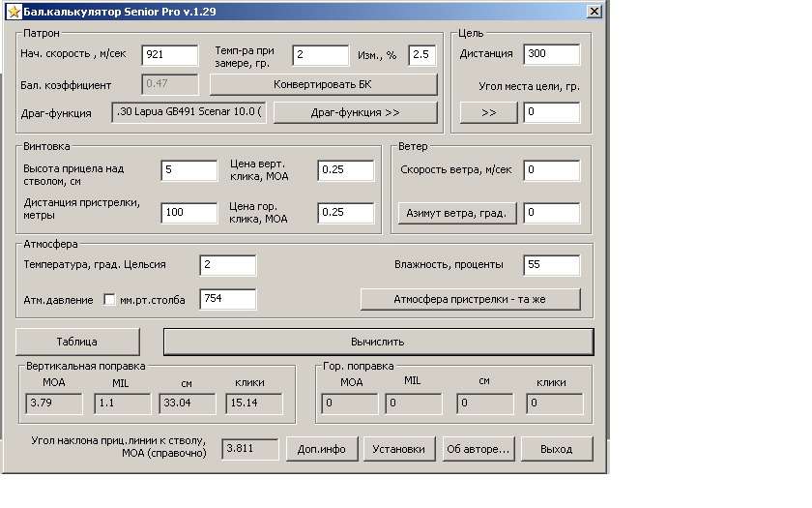Image resolution: width=812 pixels, height=508 pixels.
Task: Open the Таблица ballistic table
Action: pos(77,342)
